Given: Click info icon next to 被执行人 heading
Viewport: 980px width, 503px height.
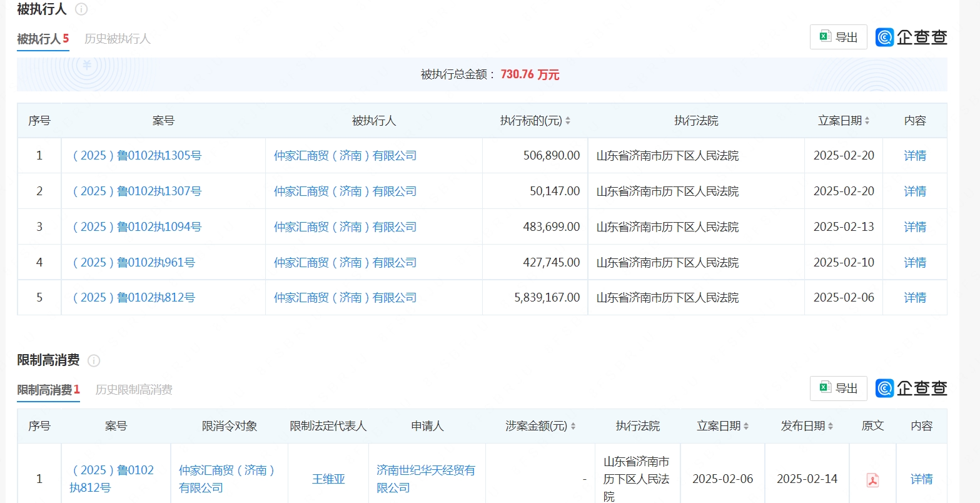Looking at the screenshot, I should (81, 9).
